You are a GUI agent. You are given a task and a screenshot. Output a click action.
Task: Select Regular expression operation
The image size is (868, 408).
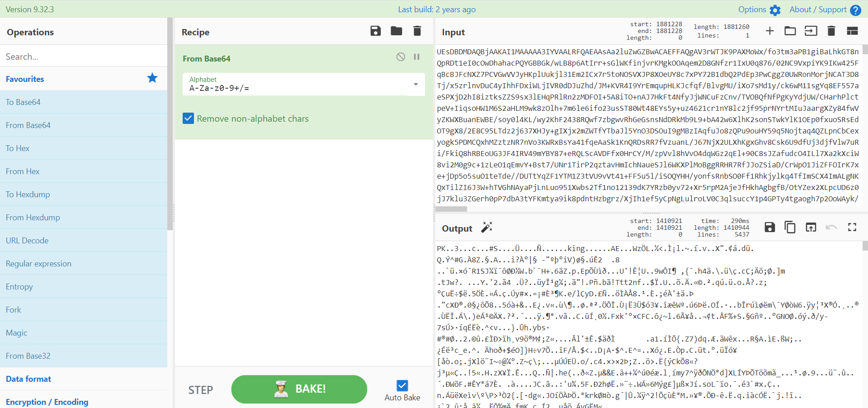click(84, 264)
